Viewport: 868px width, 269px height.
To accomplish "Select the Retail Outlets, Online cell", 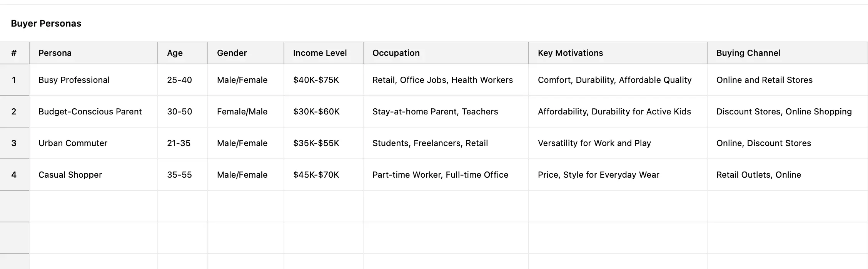I will [x=758, y=175].
